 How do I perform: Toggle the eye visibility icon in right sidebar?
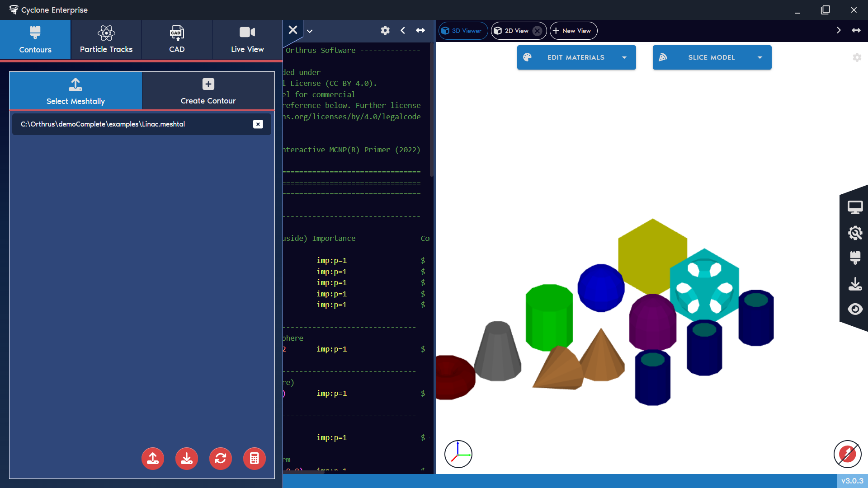tap(856, 309)
